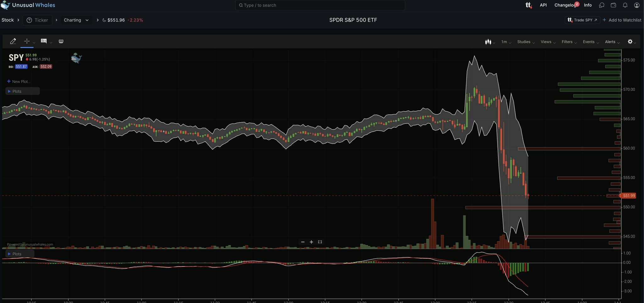Open the Charting page dropdown
The height and width of the screenshot is (303, 644).
76,20
